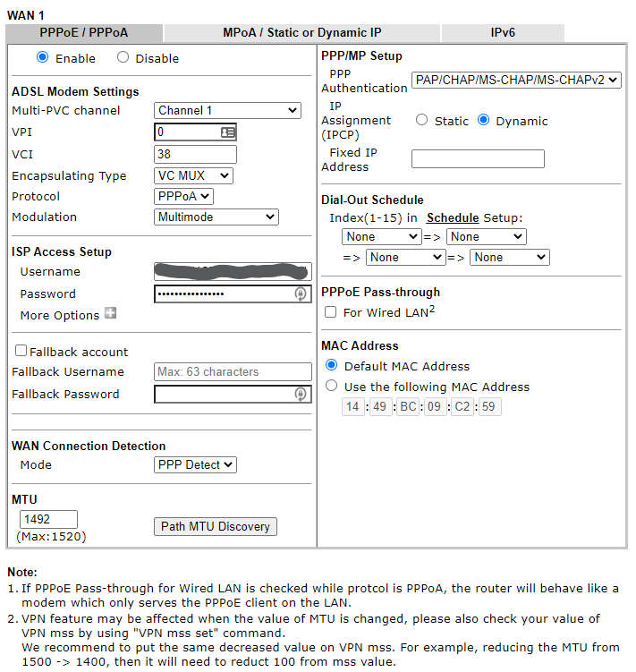This screenshot has height=672, width=636.
Task: Click the 'PPP/MP Setup' heading
Action: point(361,55)
